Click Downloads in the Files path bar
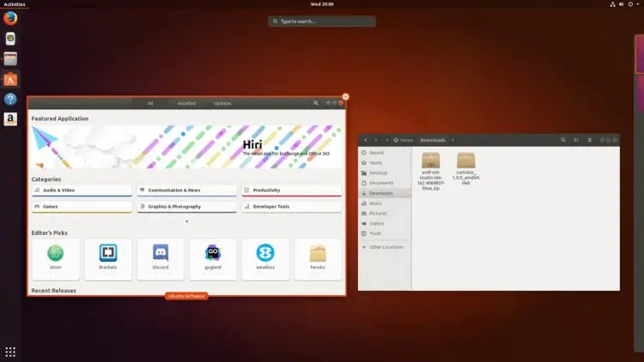This screenshot has height=362, width=644. 433,140
